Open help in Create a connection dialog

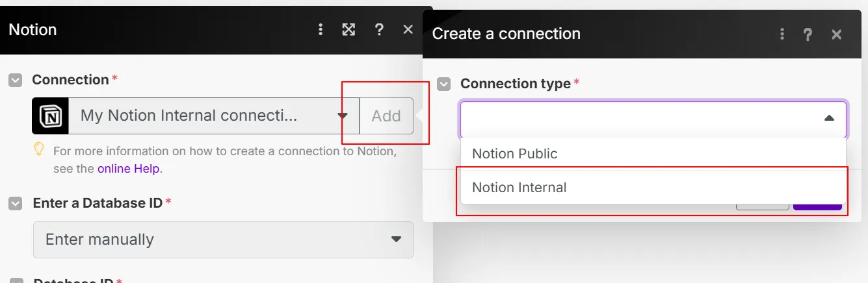click(808, 34)
